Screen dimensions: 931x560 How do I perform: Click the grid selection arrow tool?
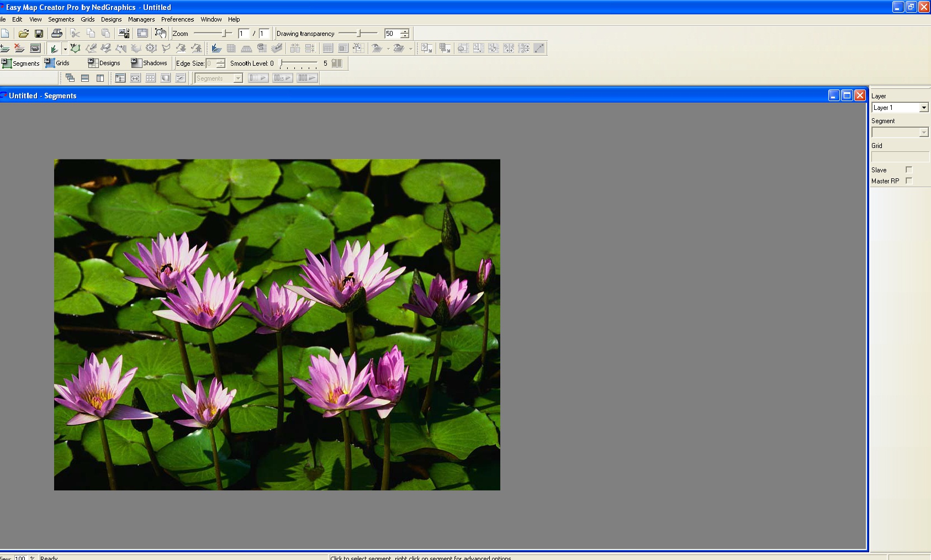coord(216,48)
